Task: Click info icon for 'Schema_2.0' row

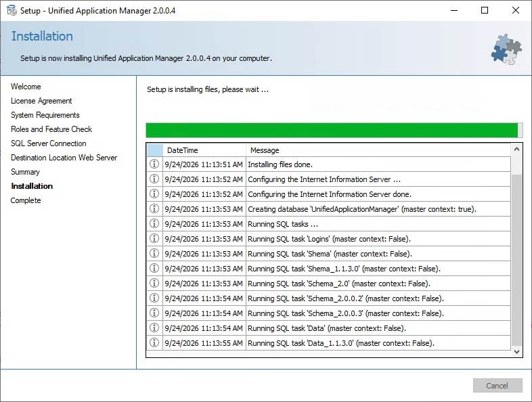Action: click(x=154, y=284)
